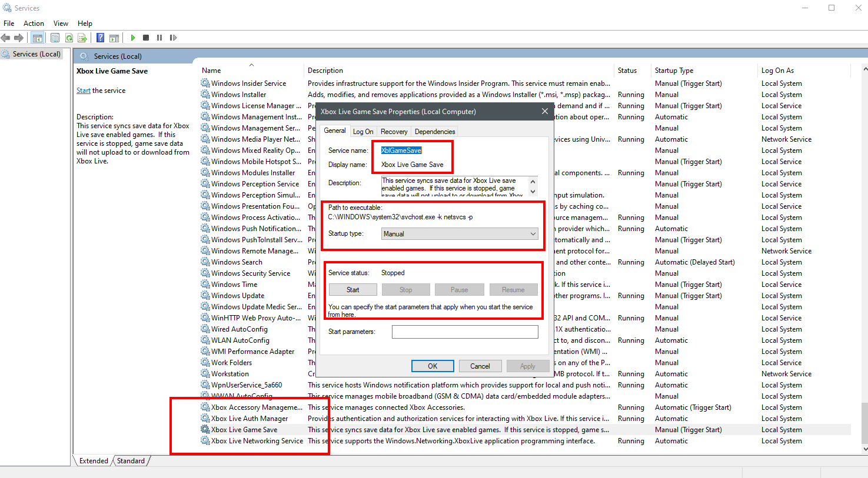This screenshot has height=478, width=868.
Task: Click the Apply button
Action: 528,366
